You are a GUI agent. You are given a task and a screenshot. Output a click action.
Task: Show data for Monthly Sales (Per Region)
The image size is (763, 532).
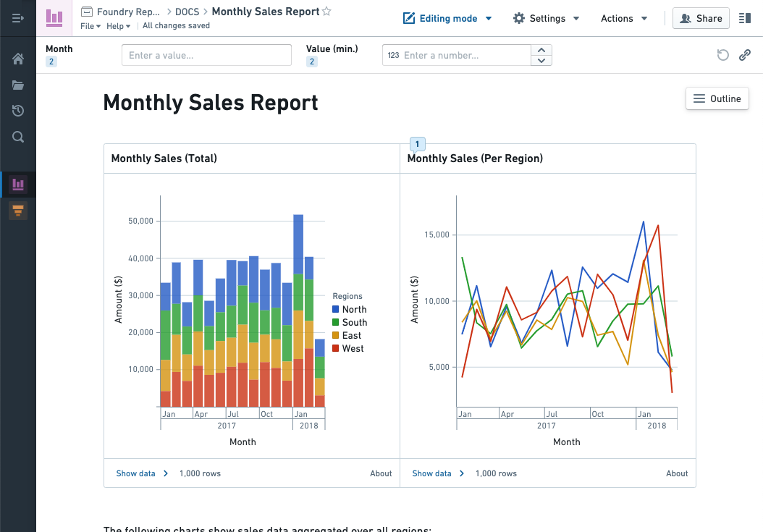(x=438, y=473)
